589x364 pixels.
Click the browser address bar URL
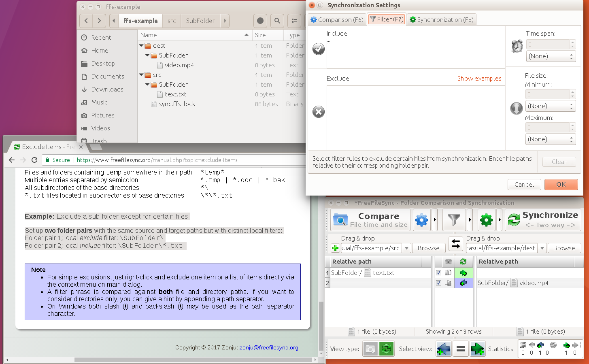[x=157, y=160]
